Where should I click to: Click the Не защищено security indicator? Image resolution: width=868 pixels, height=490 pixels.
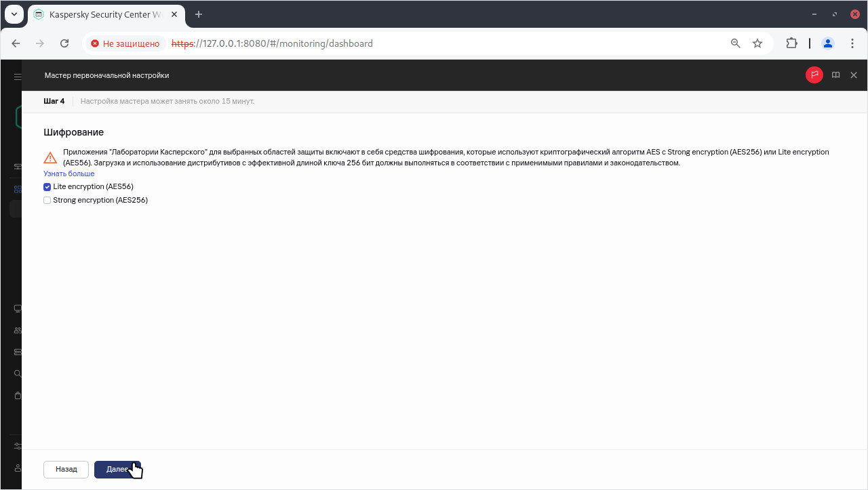tap(126, 43)
